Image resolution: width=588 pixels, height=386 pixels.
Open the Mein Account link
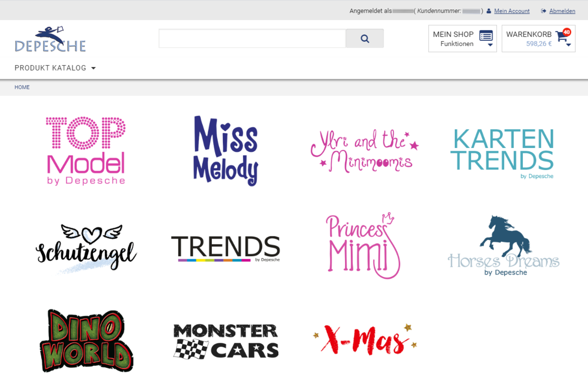click(x=512, y=11)
